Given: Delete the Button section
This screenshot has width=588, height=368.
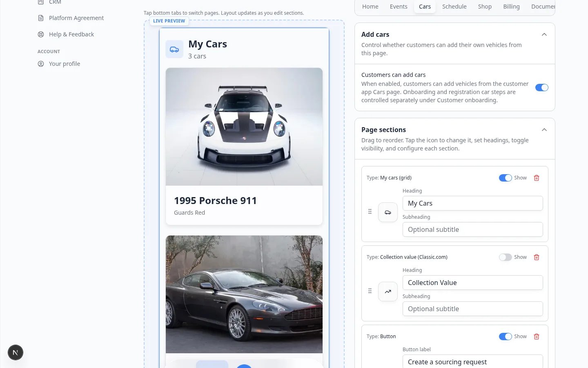Looking at the screenshot, I should 537,337.
